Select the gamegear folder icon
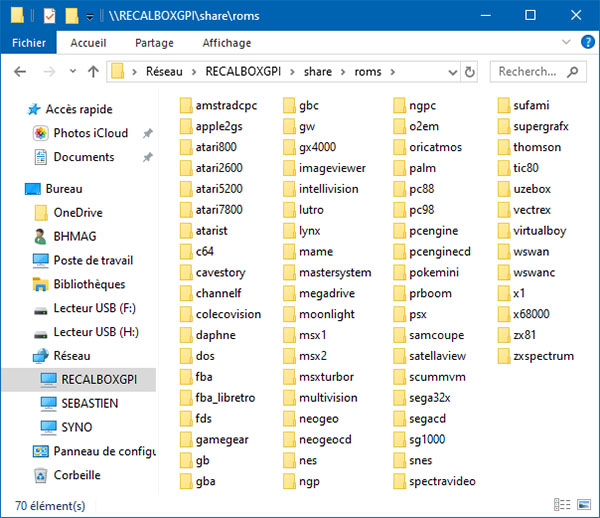 click(x=186, y=439)
